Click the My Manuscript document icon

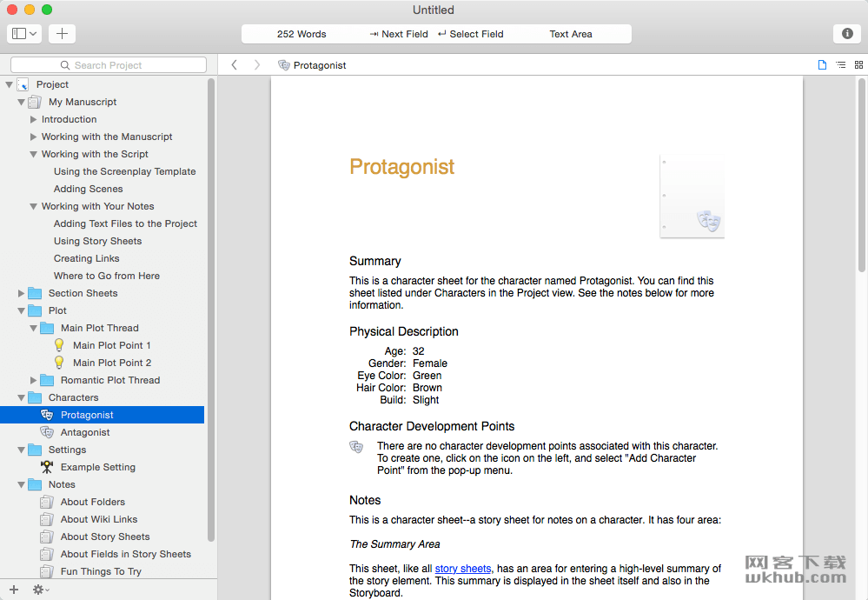tap(35, 102)
